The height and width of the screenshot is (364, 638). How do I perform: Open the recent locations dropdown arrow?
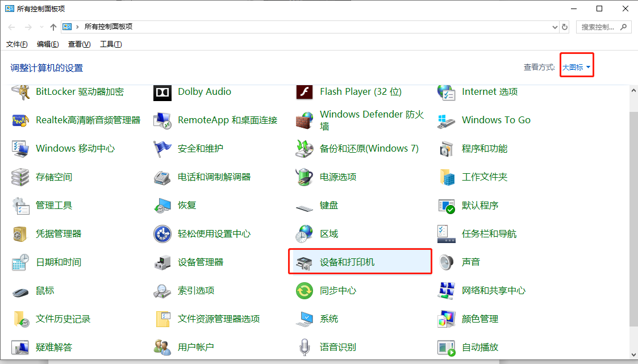point(41,27)
